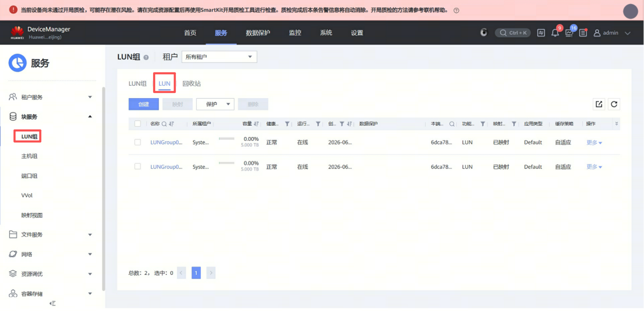644x311 pixels.
Task: Click the 映射 button
Action: click(178, 104)
